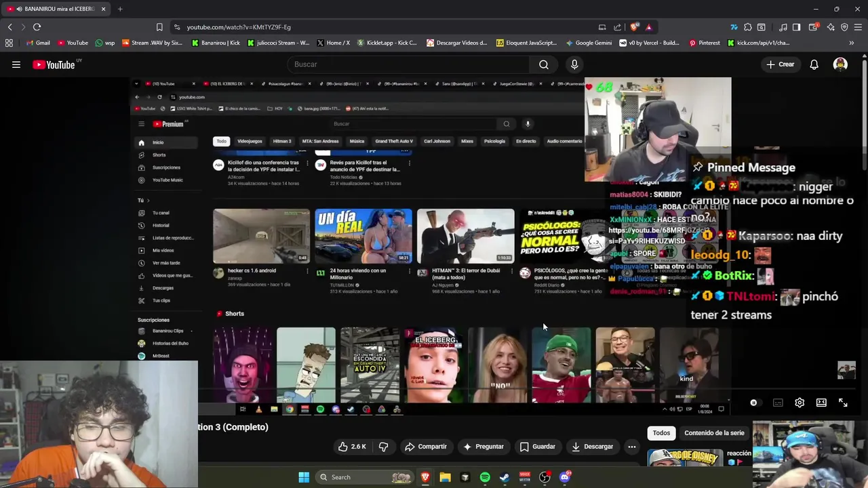Open the Brave main hamburger menu
The image size is (868, 488).
(x=858, y=27)
